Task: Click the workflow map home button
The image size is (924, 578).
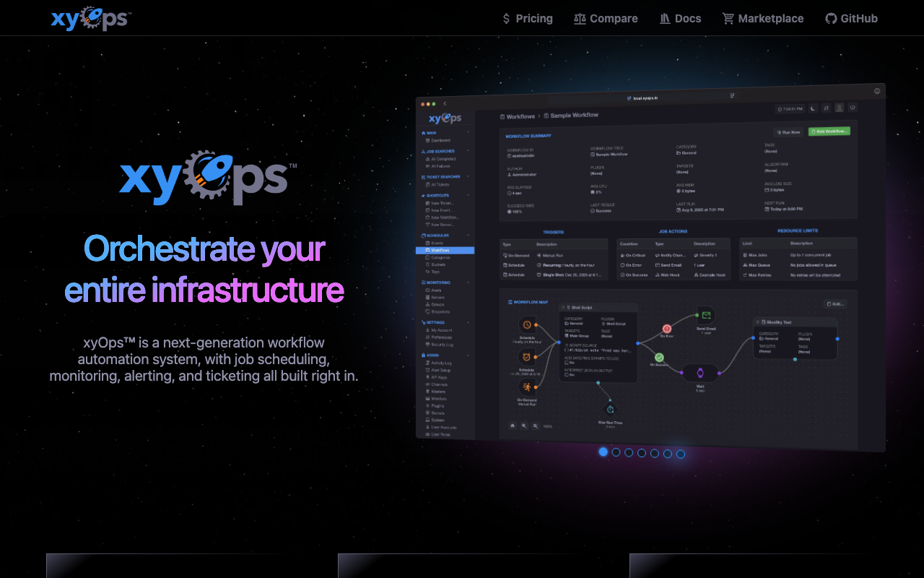Action: [x=513, y=426]
